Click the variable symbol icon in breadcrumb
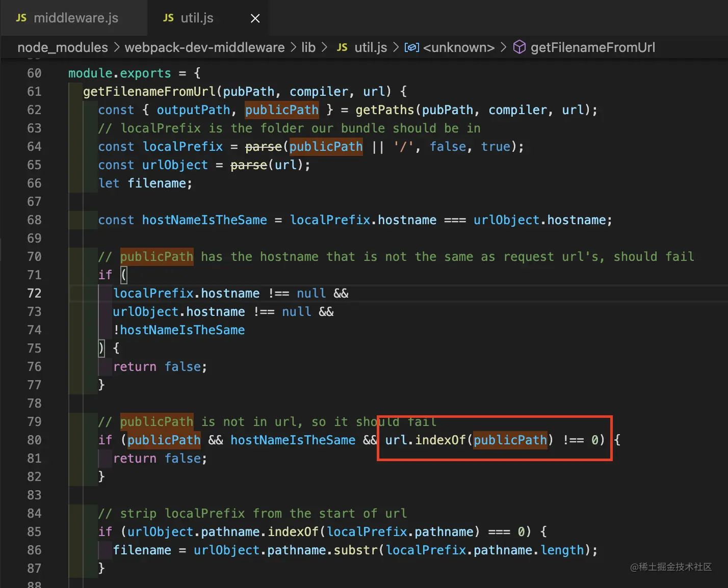 click(x=412, y=47)
